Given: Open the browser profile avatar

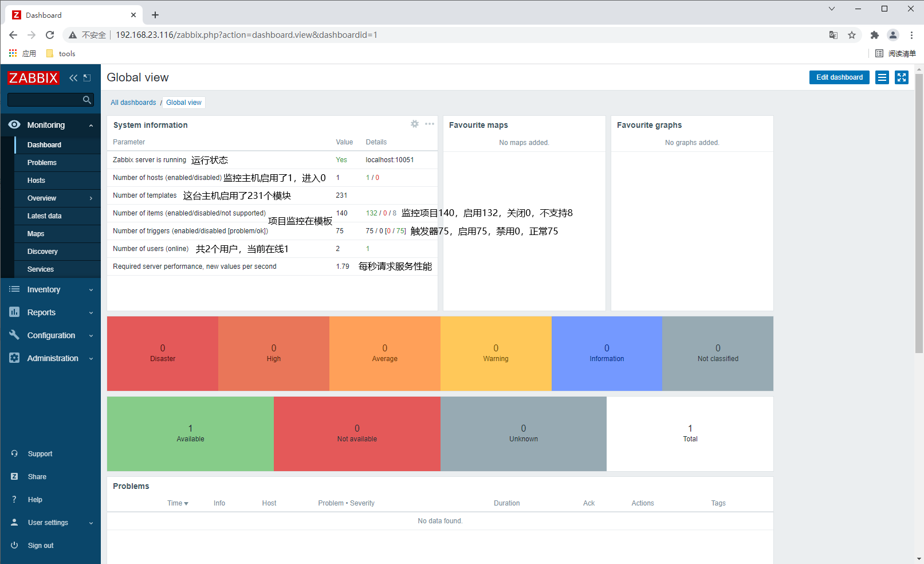Looking at the screenshot, I should [893, 35].
